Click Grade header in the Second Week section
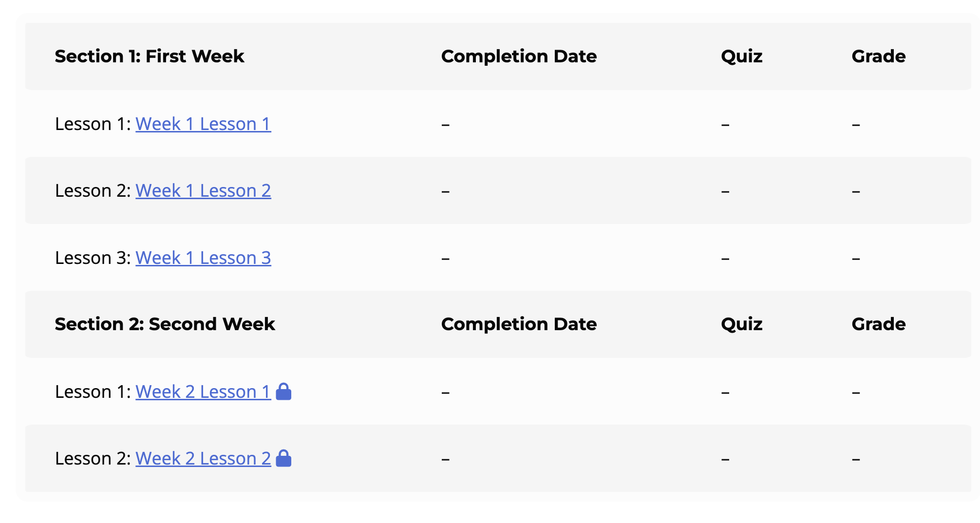980x523 pixels. point(878,324)
